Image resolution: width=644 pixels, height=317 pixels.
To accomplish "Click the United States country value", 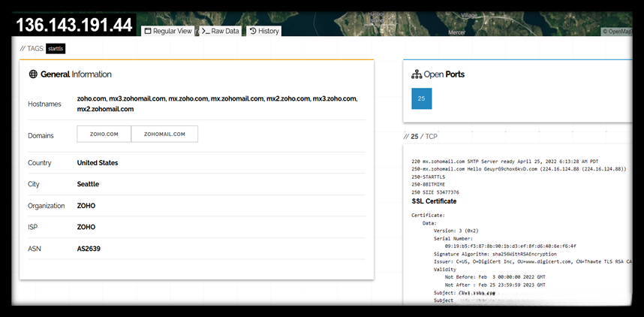I will pos(98,163).
